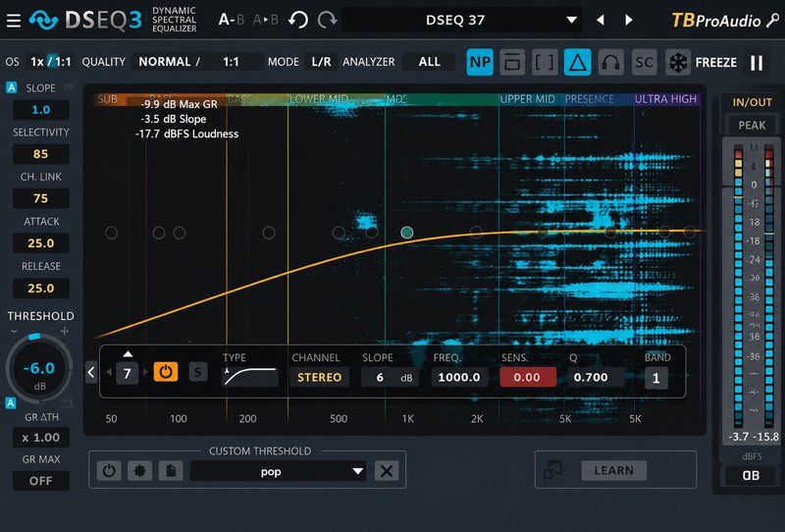Open the wrench settings icon

click(x=773, y=20)
